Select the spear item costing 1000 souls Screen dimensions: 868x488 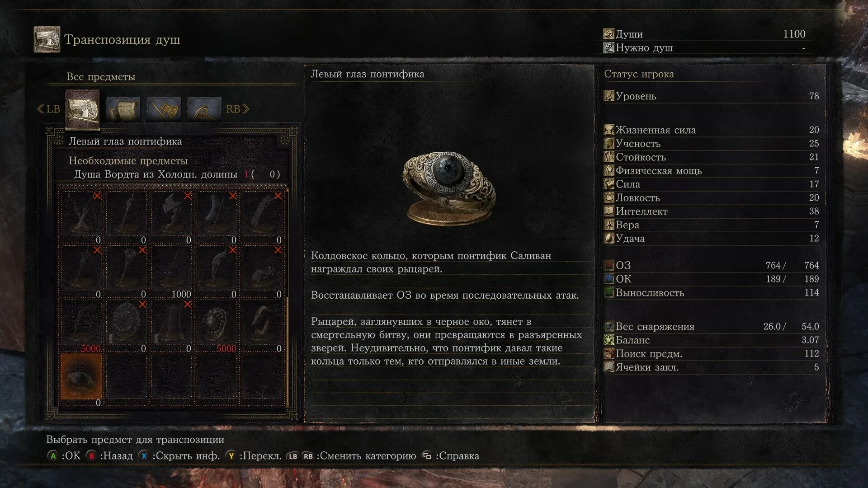(x=172, y=269)
